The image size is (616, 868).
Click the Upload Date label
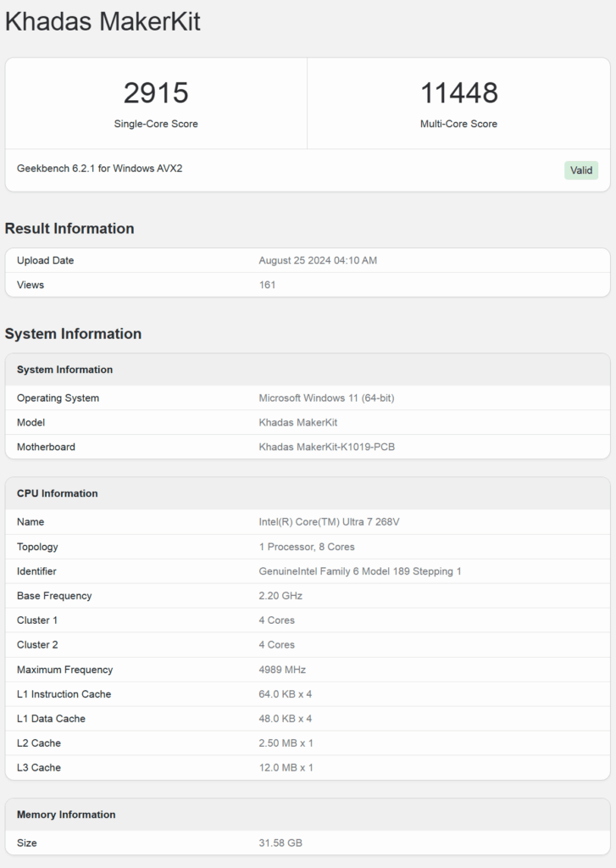point(46,260)
